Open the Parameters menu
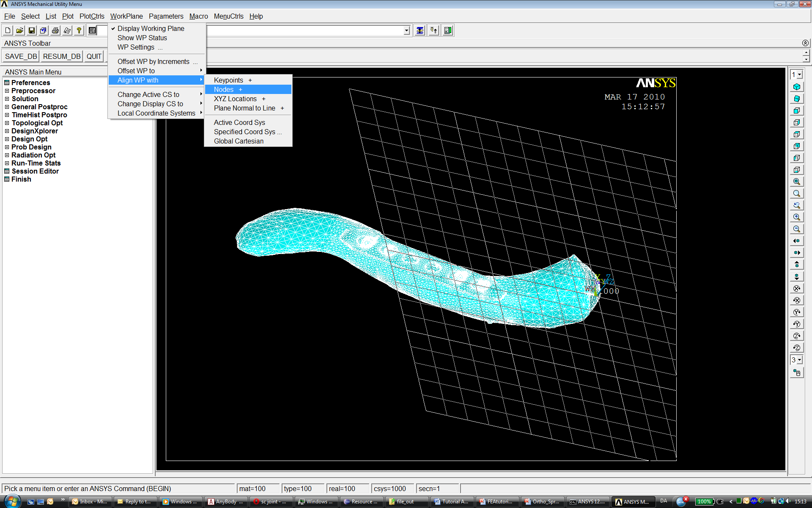Viewport: 812px width, 508px height. (166, 16)
